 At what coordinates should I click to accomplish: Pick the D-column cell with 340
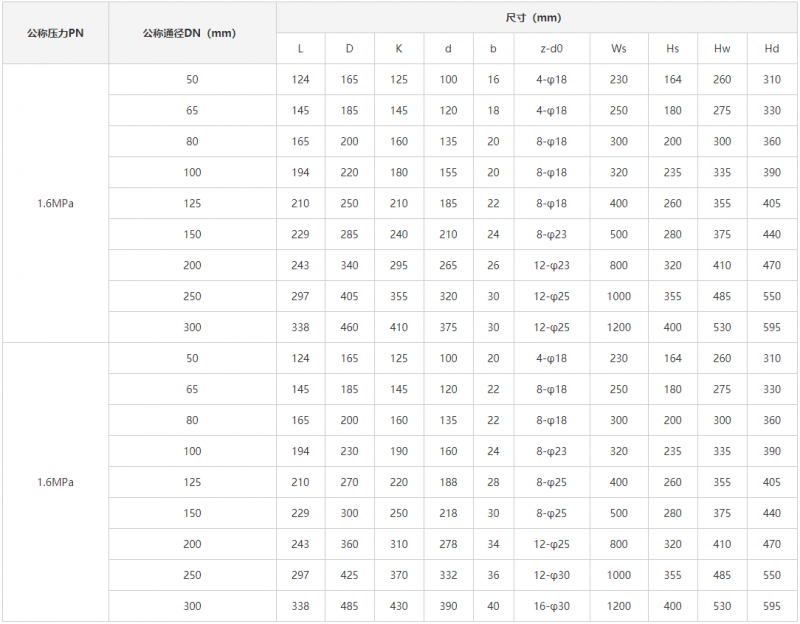click(x=349, y=265)
